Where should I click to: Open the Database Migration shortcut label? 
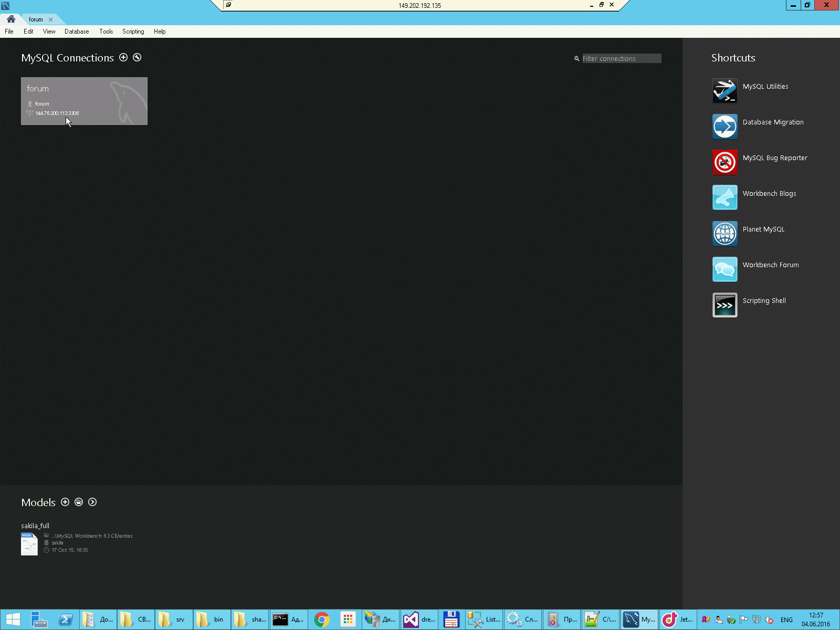pos(773,122)
